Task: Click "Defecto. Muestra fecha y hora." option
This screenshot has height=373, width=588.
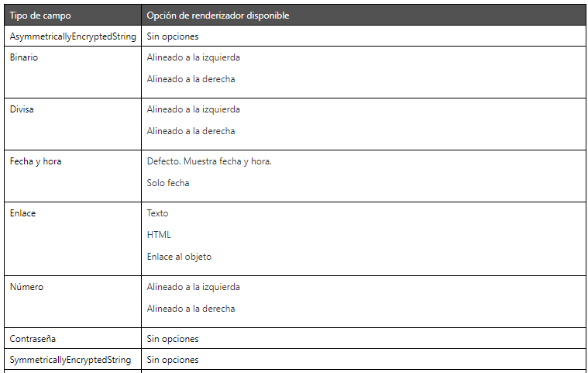Action: coord(209,161)
